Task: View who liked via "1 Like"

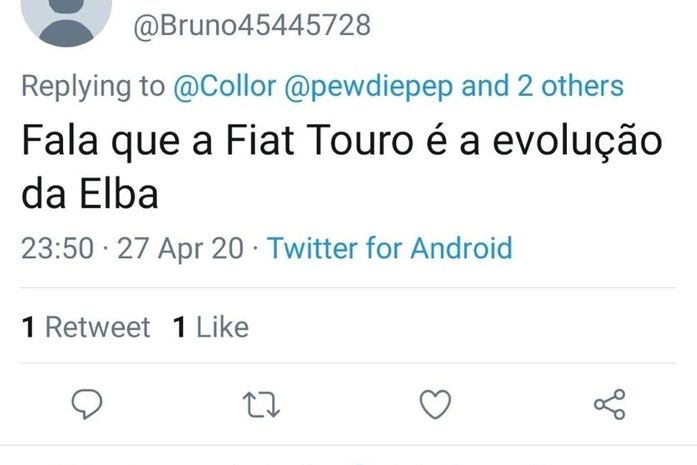Action: point(211,327)
